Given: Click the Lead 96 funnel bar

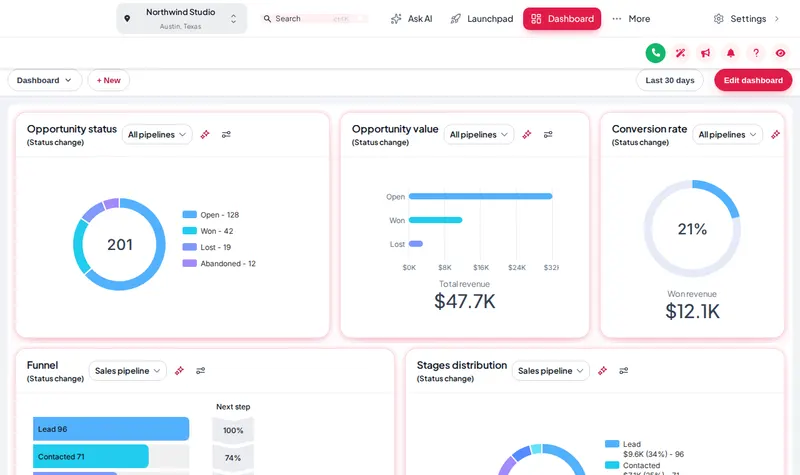Looking at the screenshot, I should point(111,429).
